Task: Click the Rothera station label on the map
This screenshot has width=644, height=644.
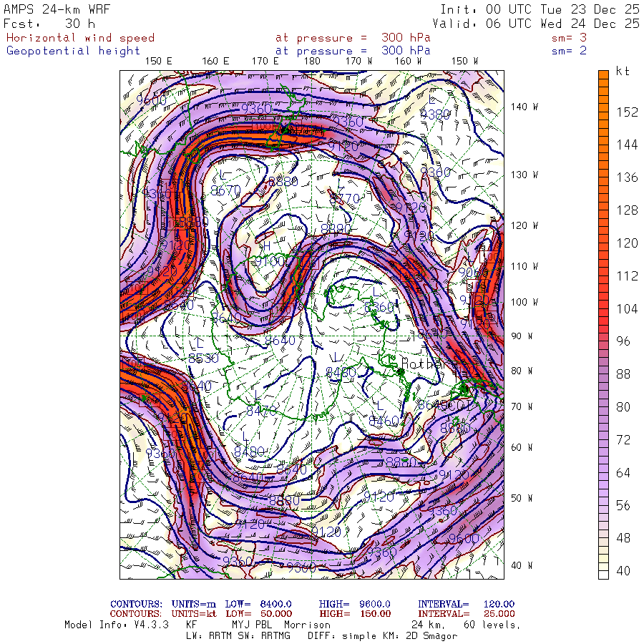Action: click(428, 364)
